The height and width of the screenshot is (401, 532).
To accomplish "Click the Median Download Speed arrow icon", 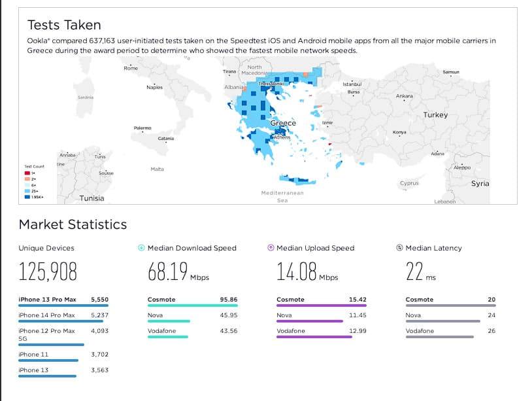I will click(141, 248).
